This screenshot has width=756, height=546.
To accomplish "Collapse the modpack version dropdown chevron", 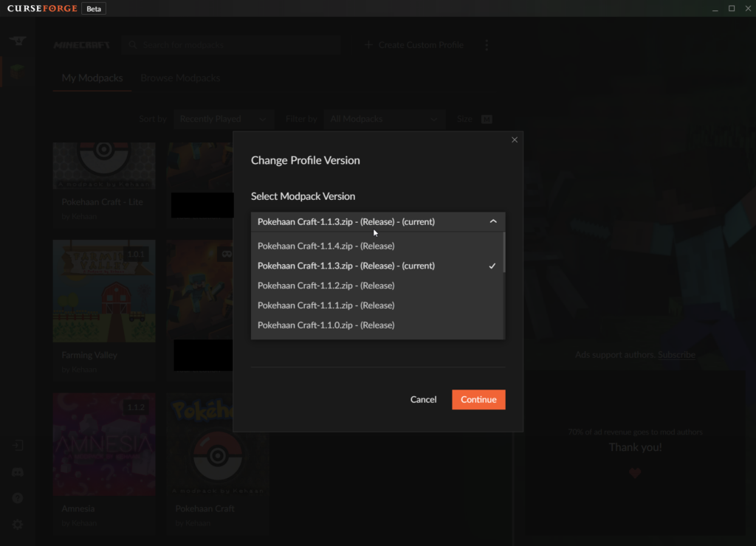I will (x=492, y=221).
